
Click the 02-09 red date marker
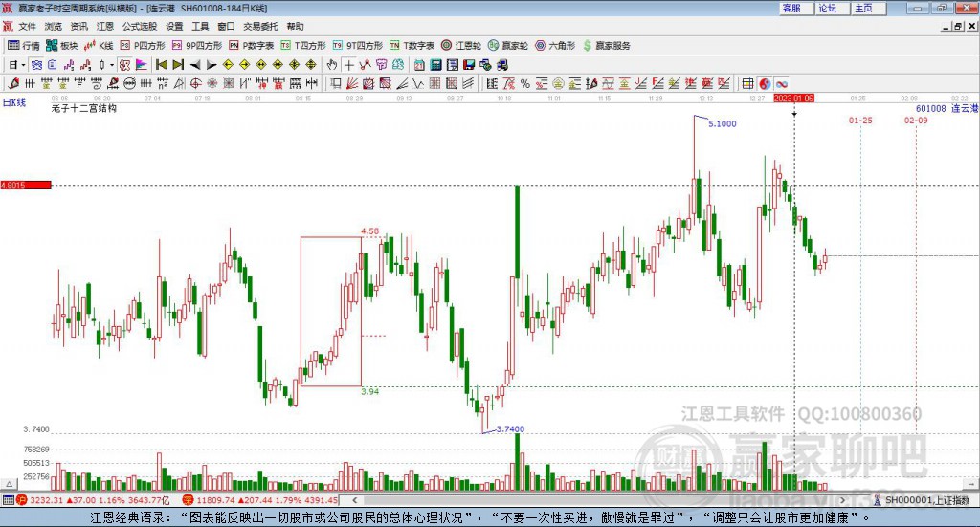(x=916, y=120)
